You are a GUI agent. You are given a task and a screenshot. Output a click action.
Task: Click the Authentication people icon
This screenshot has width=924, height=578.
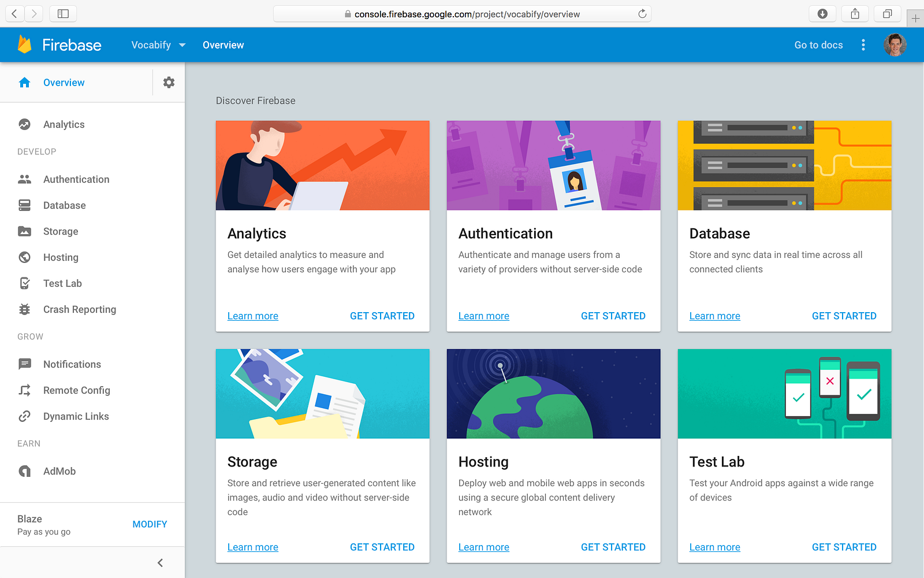click(x=24, y=179)
